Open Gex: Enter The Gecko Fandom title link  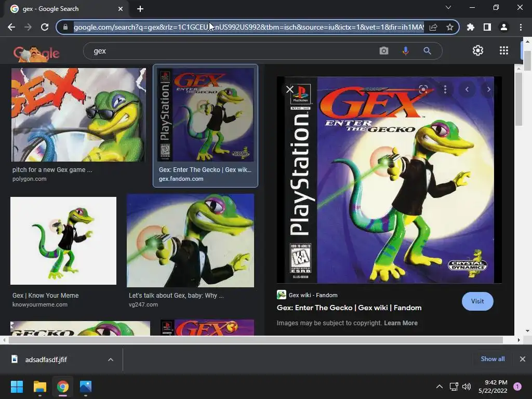pyautogui.click(x=349, y=308)
